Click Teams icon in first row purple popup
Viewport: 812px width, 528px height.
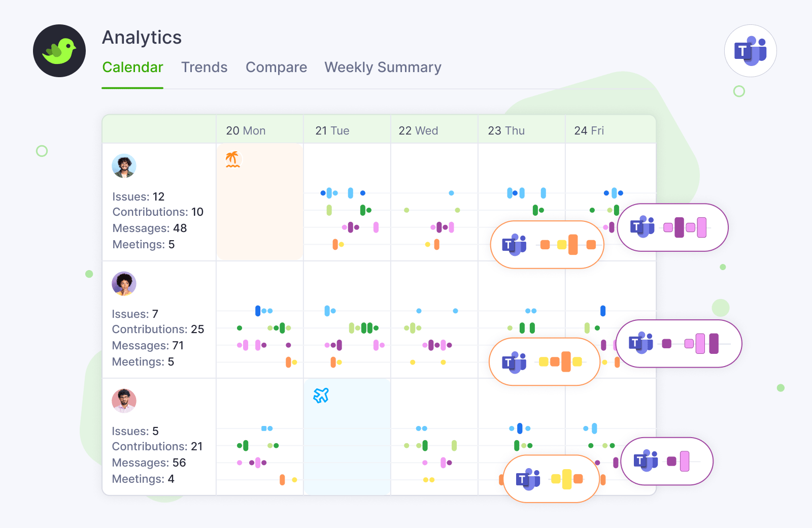click(642, 227)
